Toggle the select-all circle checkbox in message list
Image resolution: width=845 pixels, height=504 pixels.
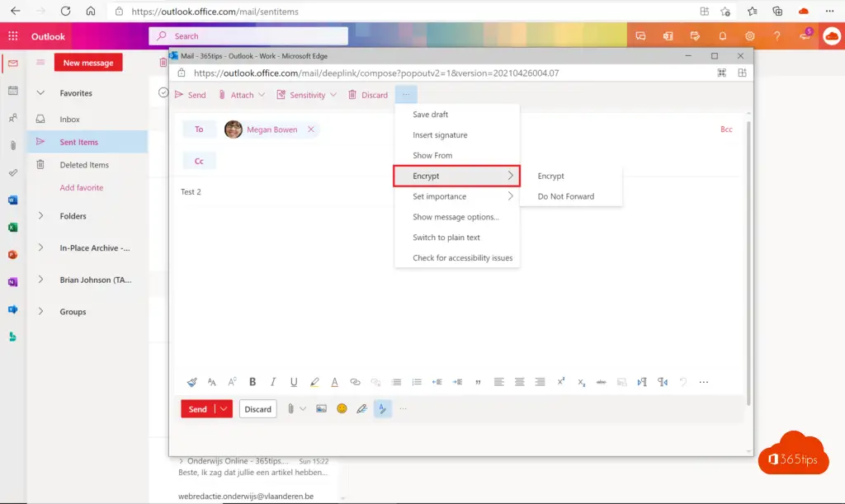163,93
